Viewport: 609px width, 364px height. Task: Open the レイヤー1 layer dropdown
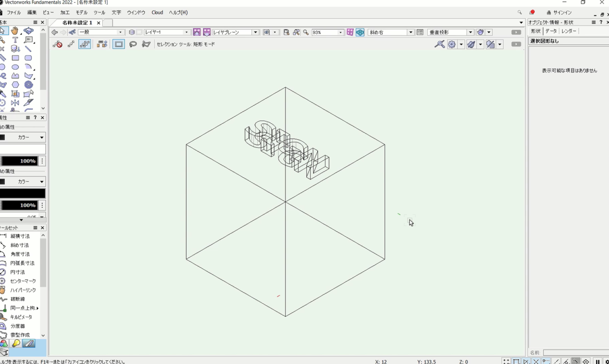(x=167, y=32)
